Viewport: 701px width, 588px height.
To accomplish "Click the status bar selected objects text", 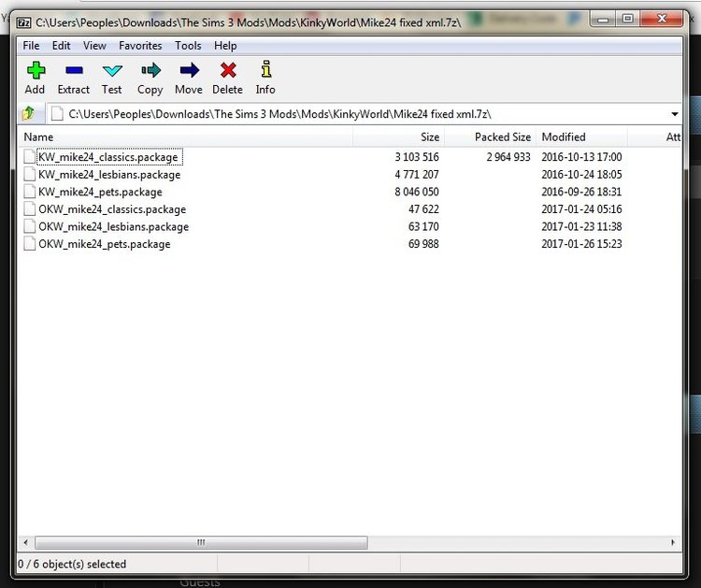I will coord(72,564).
